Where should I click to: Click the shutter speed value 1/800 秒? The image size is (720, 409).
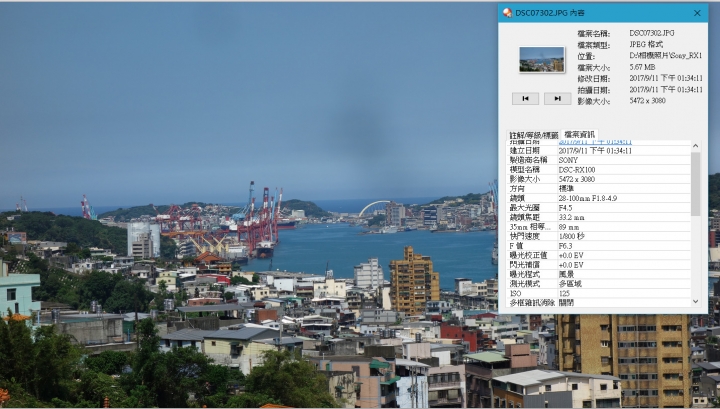pyautogui.click(x=572, y=236)
